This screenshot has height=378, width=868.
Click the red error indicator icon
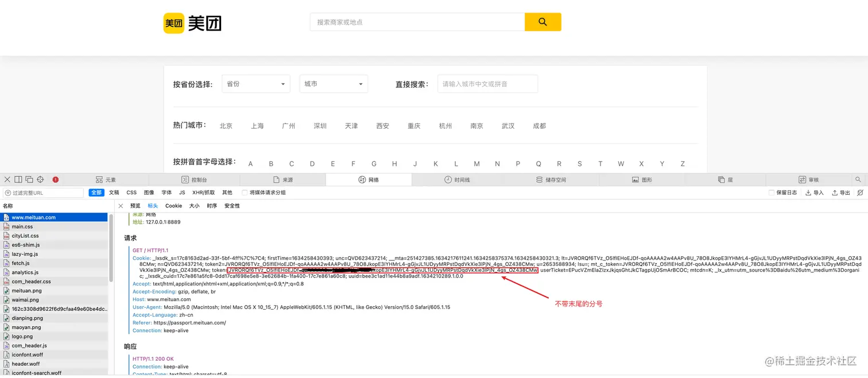pos(56,180)
